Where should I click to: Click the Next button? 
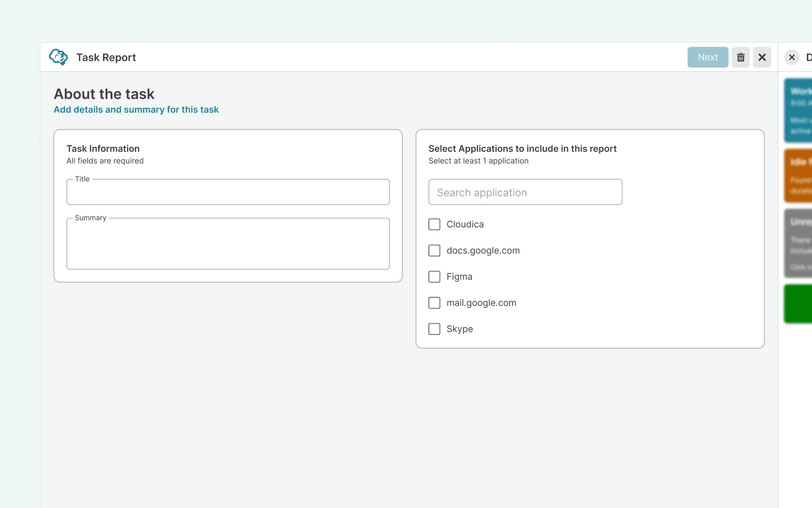click(x=708, y=57)
